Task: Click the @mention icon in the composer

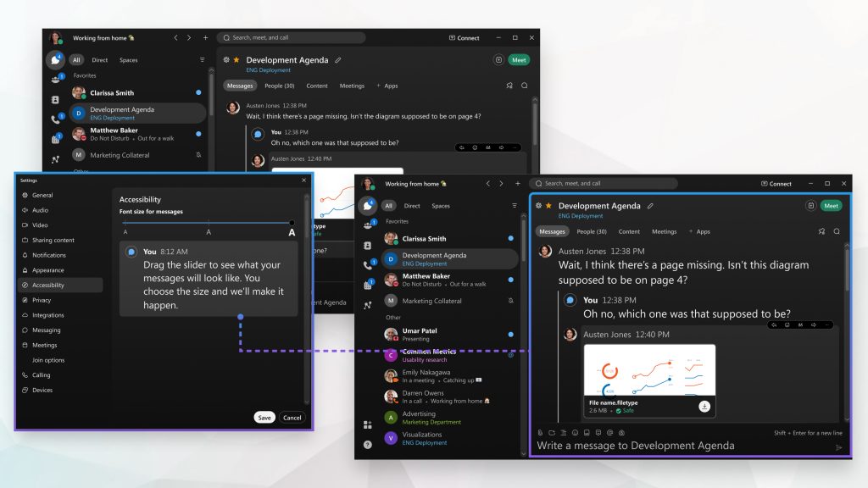Action: (x=610, y=434)
